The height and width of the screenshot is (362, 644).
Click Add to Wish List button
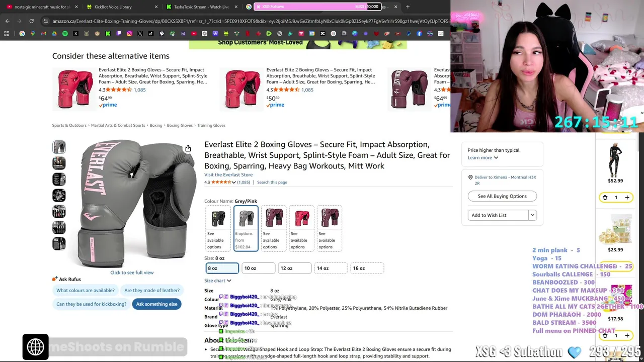pyautogui.click(x=498, y=215)
